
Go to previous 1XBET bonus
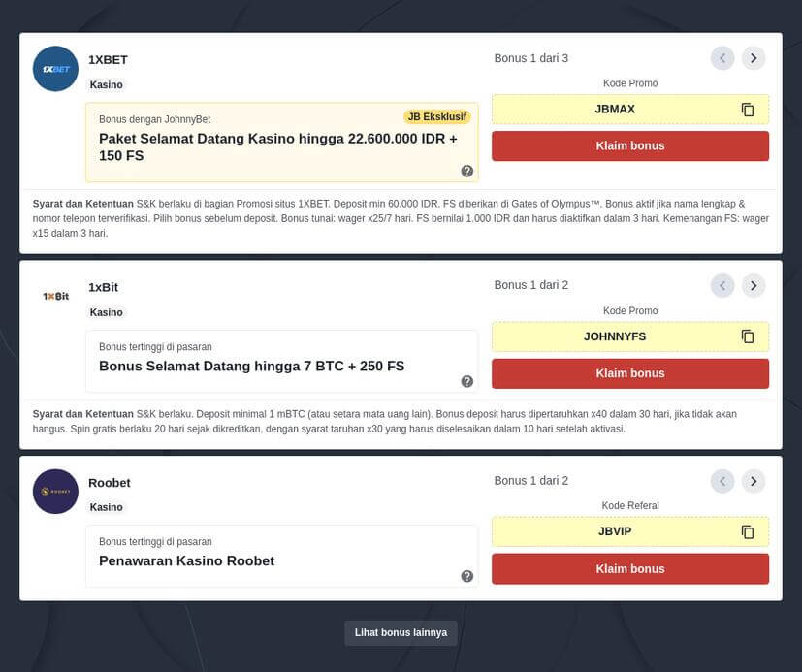(722, 58)
